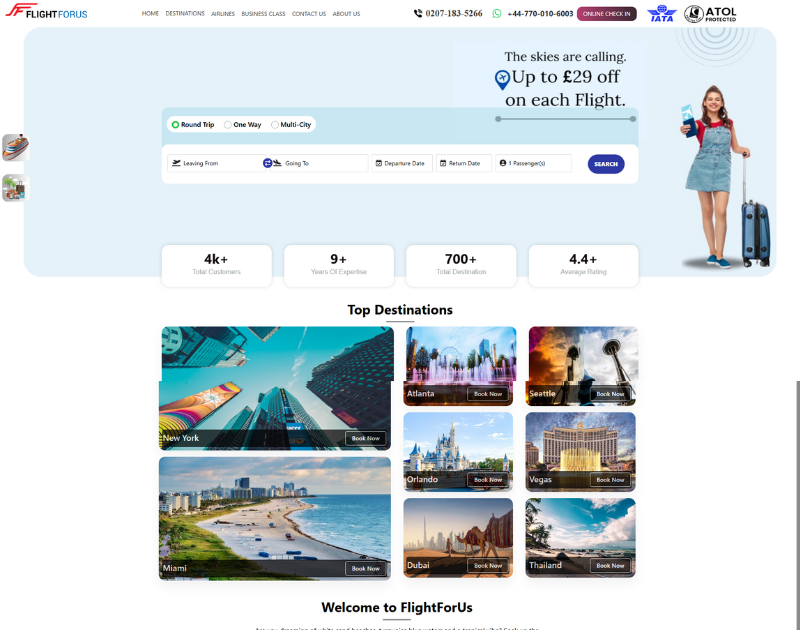Click the SEARCH button
Viewport: 800px width, 630px height.
(x=605, y=163)
